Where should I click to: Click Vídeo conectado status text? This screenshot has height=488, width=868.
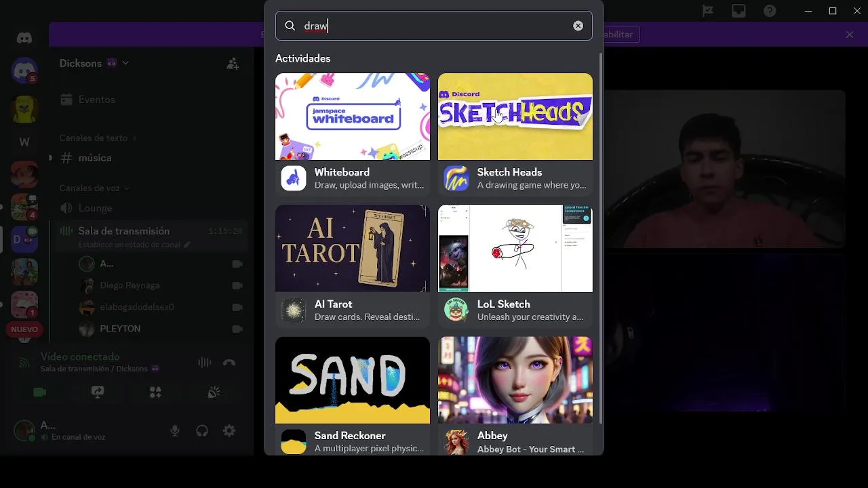coord(80,357)
